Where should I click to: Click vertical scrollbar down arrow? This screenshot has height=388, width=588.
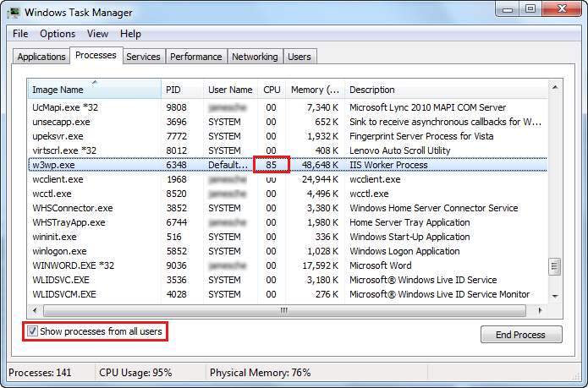pyautogui.click(x=555, y=295)
